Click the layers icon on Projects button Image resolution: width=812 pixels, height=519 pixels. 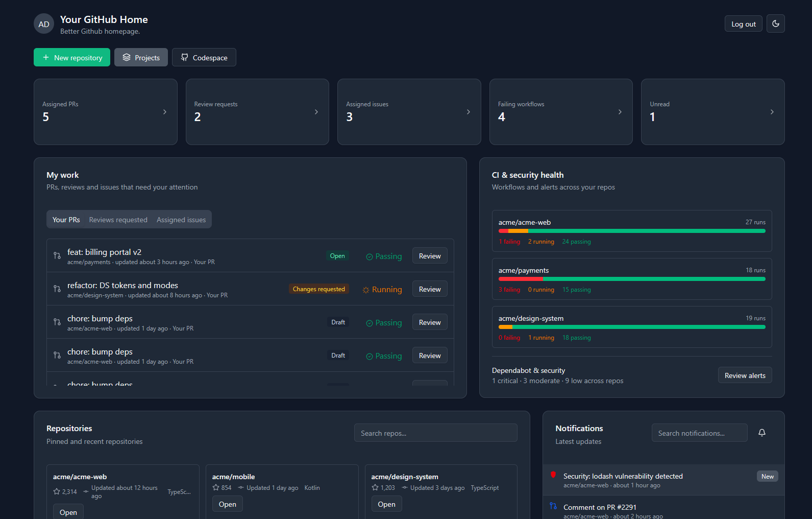pos(127,57)
